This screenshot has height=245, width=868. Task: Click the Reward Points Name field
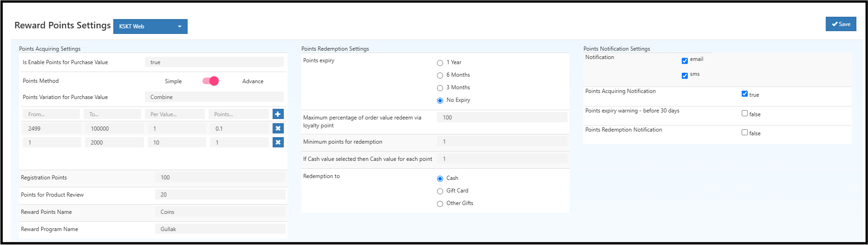[x=220, y=212]
